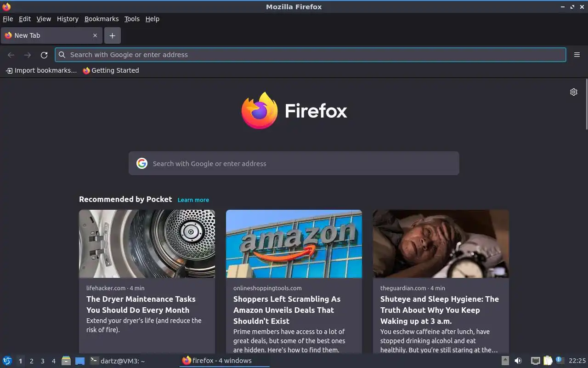588x368 pixels.
Task: Focus the center Search with Google field
Action: (x=294, y=163)
